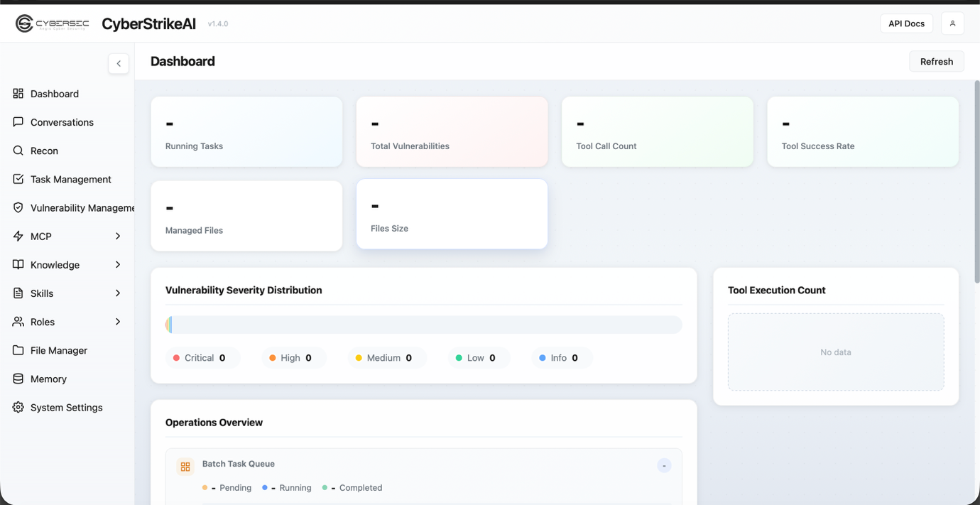The height and width of the screenshot is (505, 980).
Task: Open Conversations via its chat bubble icon
Action: 18,122
